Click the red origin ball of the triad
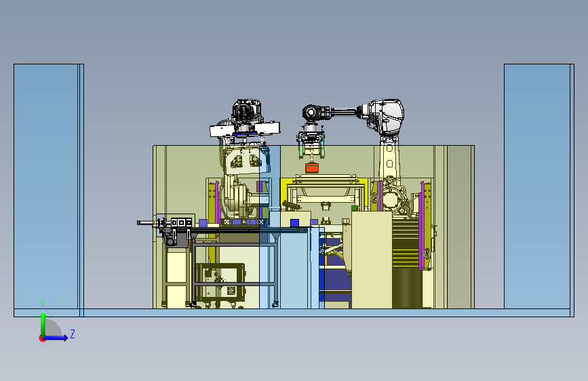The height and width of the screenshot is (381, 588). [42, 338]
